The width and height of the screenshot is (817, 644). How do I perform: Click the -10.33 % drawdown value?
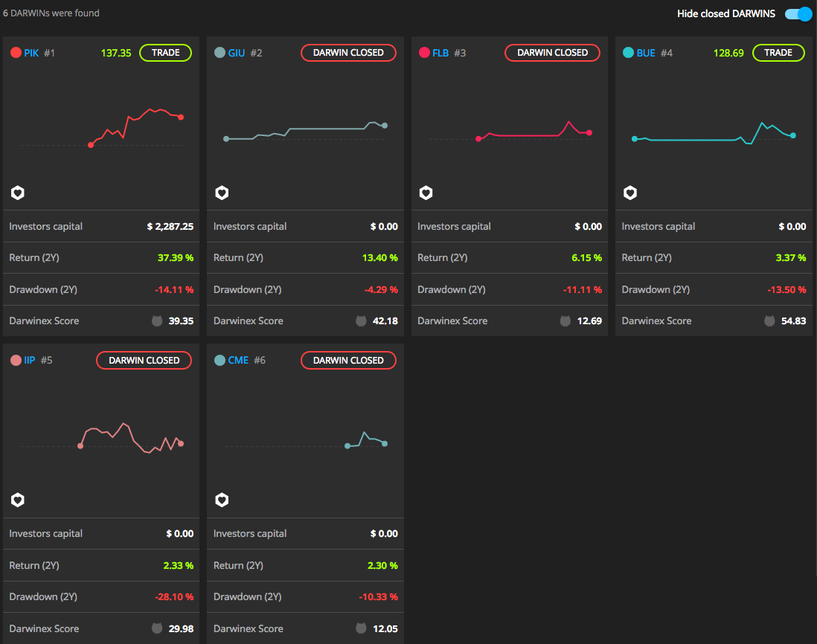[x=378, y=596]
